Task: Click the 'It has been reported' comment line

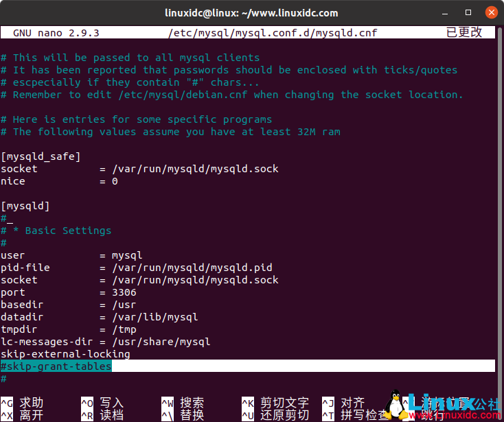Action: (229, 70)
